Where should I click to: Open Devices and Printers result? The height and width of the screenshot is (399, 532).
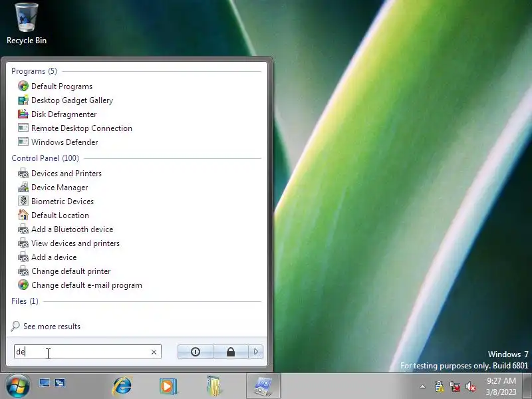click(x=66, y=173)
